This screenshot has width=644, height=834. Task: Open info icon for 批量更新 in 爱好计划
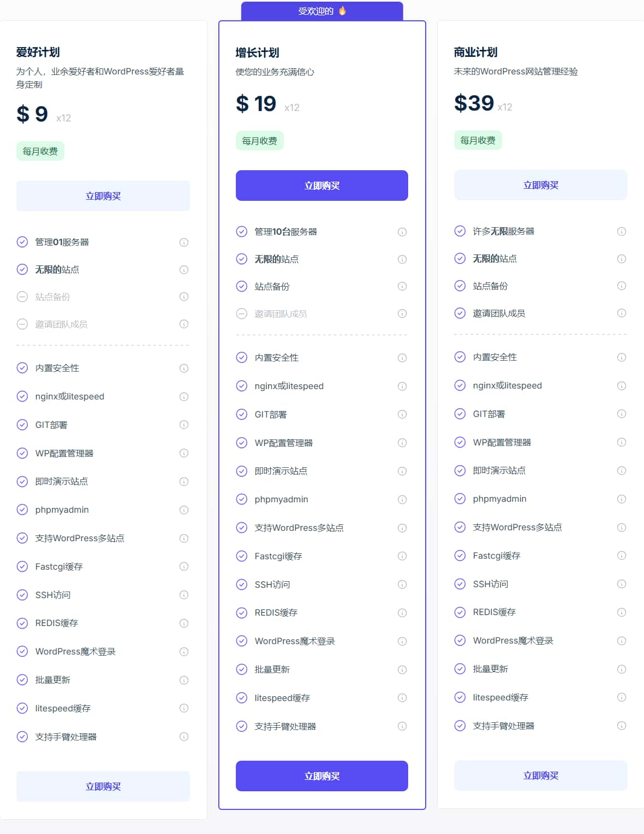click(x=184, y=680)
